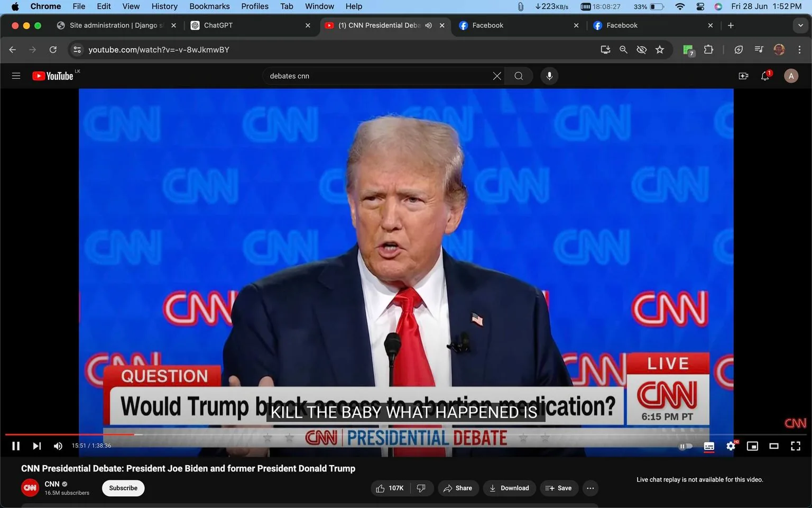Open the Bookmarks menu in the menu bar
Image resolution: width=812 pixels, height=508 pixels.
[209, 6]
